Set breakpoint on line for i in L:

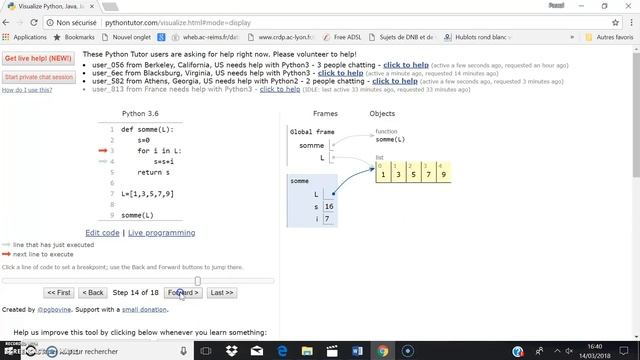pos(159,151)
